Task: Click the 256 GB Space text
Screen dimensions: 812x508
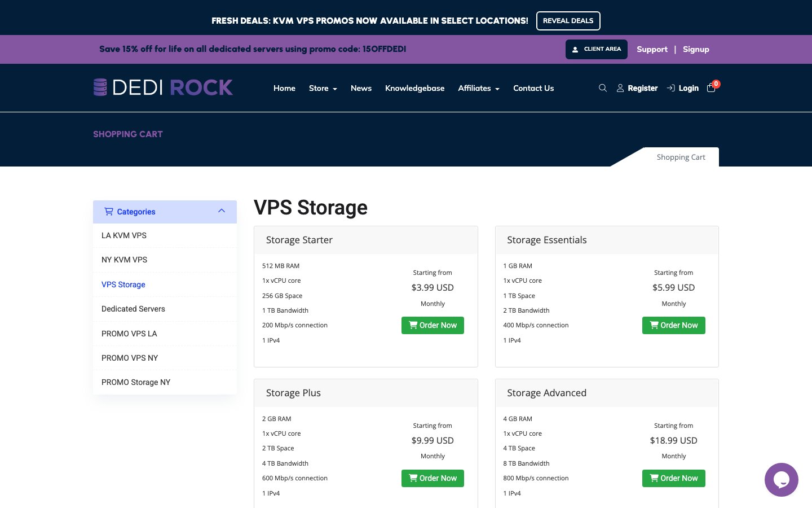Action: coord(282,296)
